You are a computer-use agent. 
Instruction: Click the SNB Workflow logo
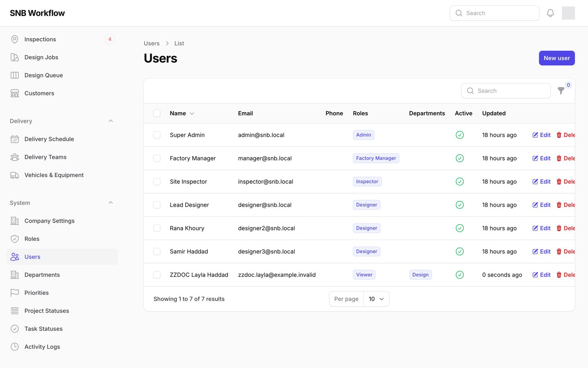click(x=37, y=13)
